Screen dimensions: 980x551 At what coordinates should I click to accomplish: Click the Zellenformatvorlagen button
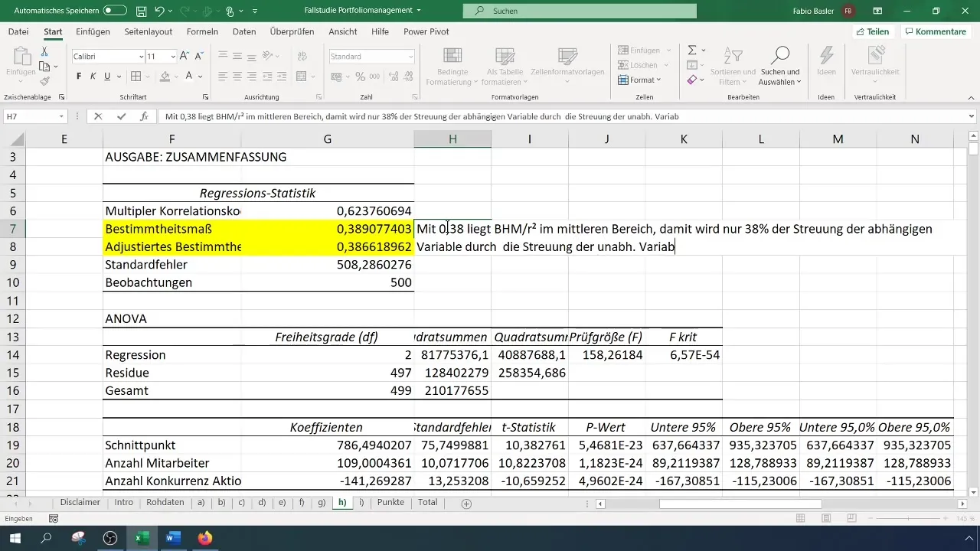(567, 66)
